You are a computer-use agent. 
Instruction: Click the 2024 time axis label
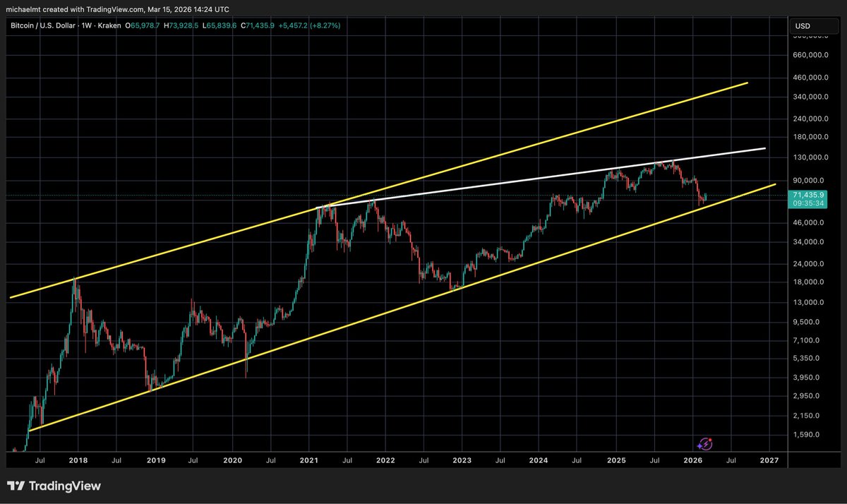539,460
